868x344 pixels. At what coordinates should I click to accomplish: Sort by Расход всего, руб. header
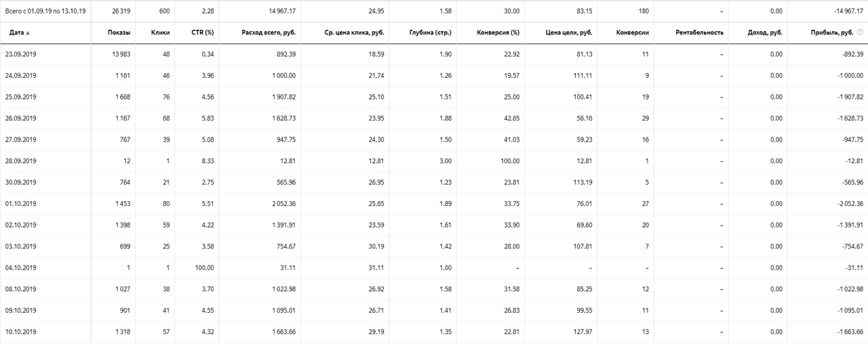269,33
